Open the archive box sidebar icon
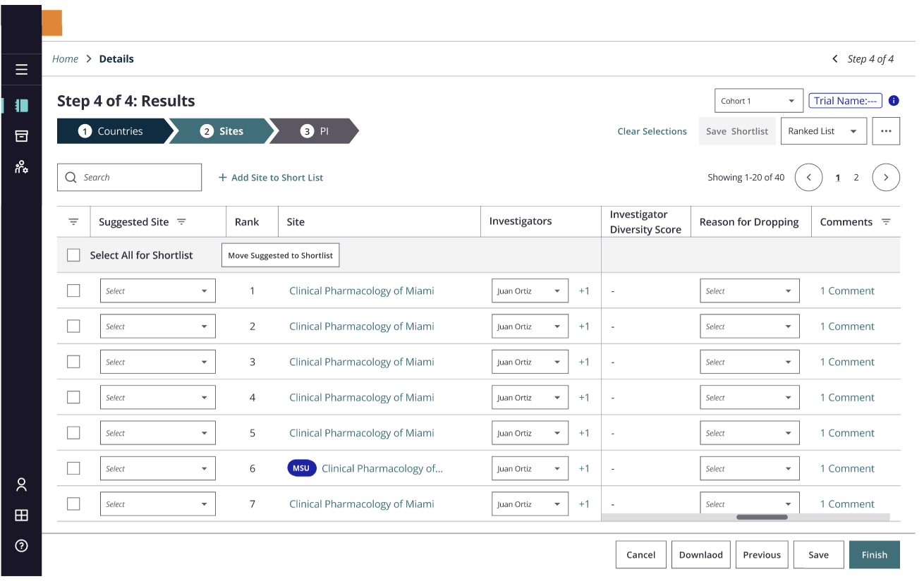The height and width of the screenshot is (581, 924). (x=21, y=136)
